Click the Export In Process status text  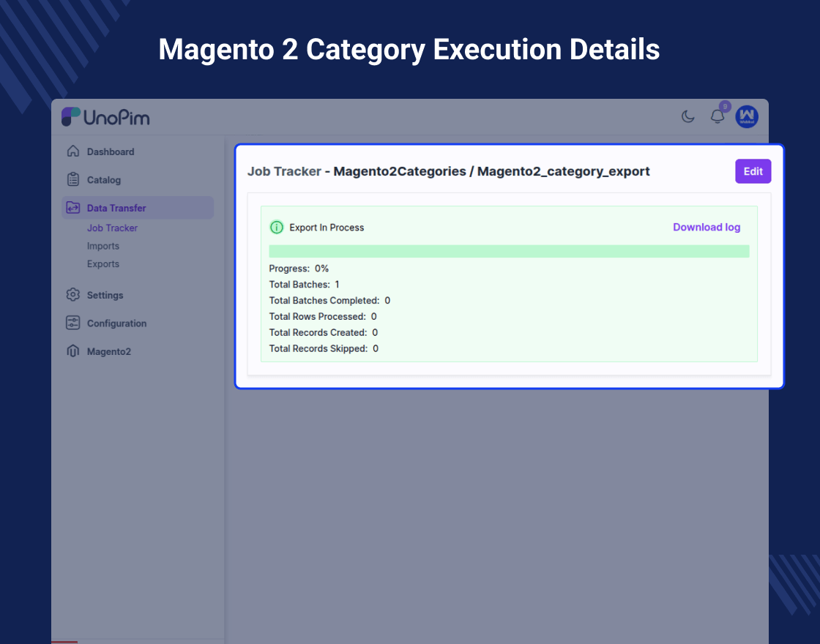(x=327, y=228)
